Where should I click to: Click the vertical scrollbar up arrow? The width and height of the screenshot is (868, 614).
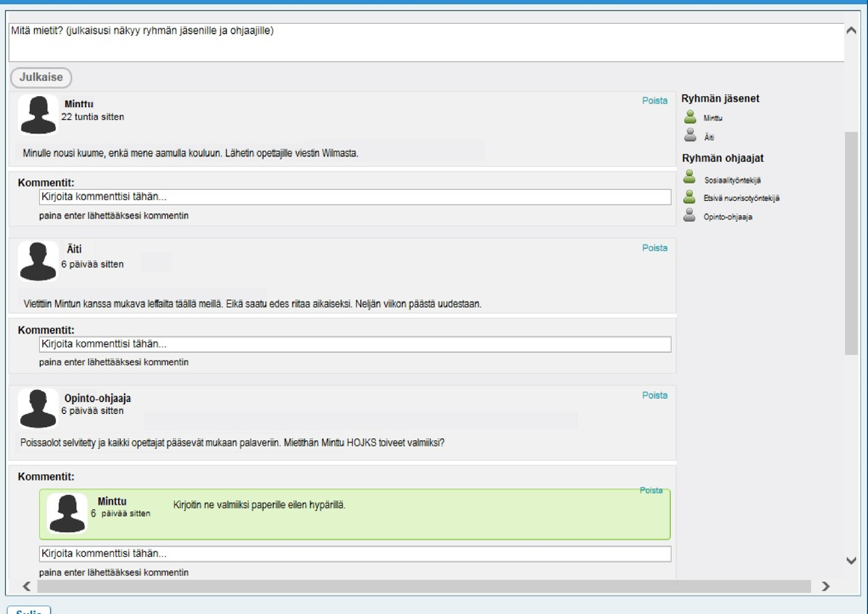(851, 31)
